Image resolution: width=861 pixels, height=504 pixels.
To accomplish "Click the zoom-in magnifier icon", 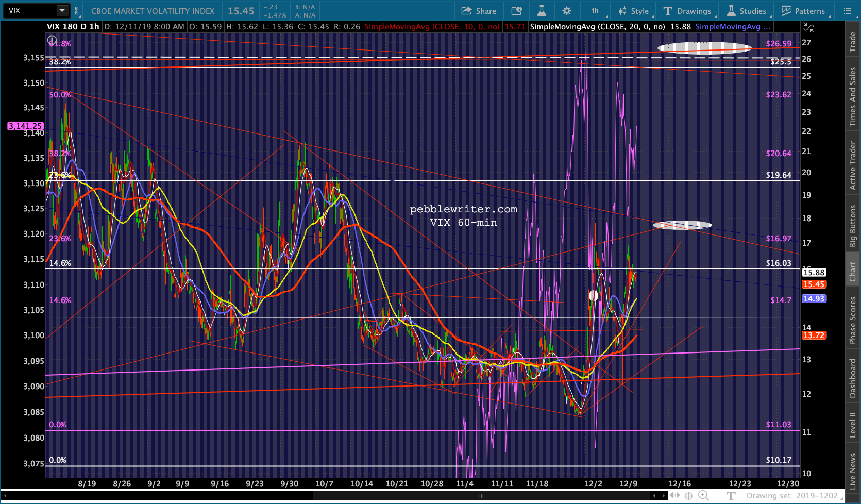I will (x=703, y=496).
